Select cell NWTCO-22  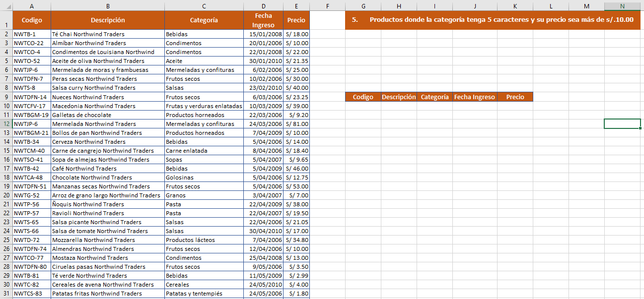pos(32,44)
